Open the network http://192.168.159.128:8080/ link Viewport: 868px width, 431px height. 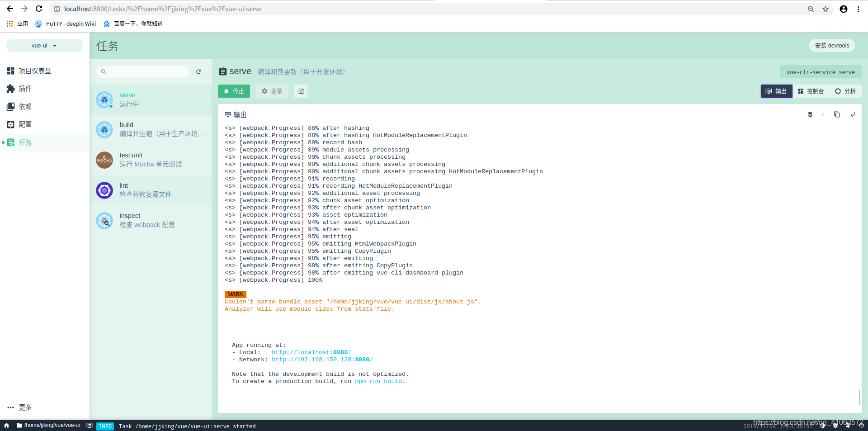click(322, 360)
